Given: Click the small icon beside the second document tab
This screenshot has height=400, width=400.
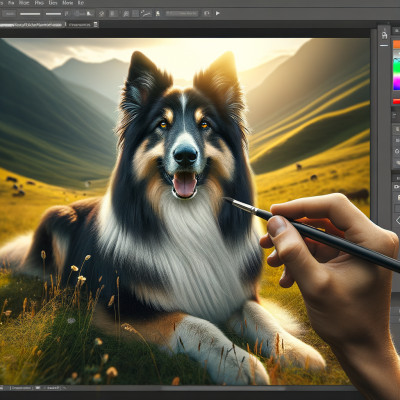Looking at the screenshot, I should [x=96, y=25].
